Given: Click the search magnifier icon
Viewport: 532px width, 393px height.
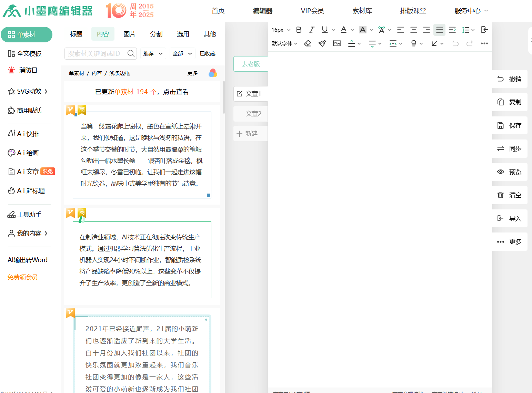Looking at the screenshot, I should [131, 53].
